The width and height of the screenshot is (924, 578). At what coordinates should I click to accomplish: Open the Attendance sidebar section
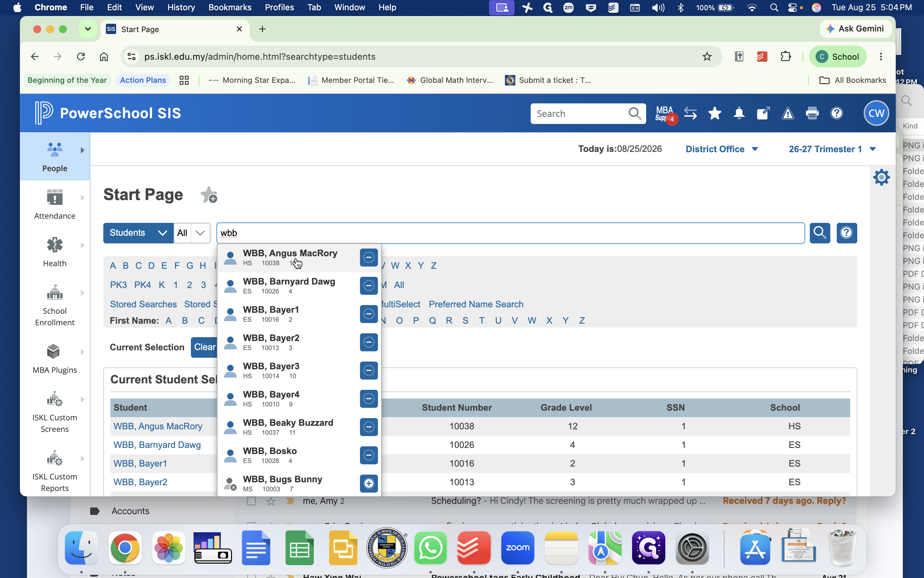point(55,205)
